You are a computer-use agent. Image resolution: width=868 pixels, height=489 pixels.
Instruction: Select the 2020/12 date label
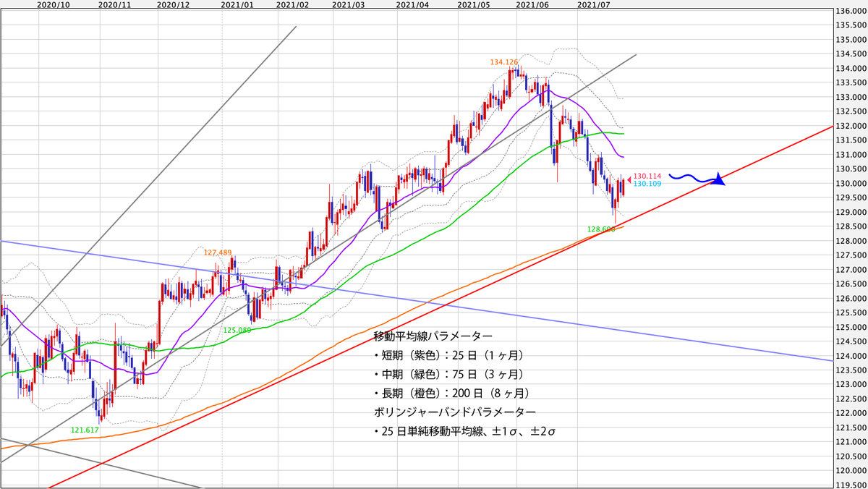click(x=173, y=4)
